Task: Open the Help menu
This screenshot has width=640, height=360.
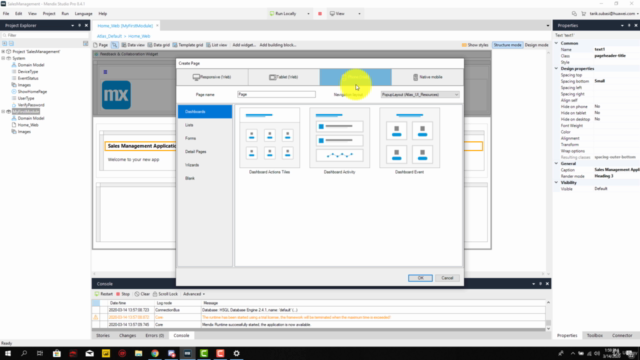Action: 103,13
